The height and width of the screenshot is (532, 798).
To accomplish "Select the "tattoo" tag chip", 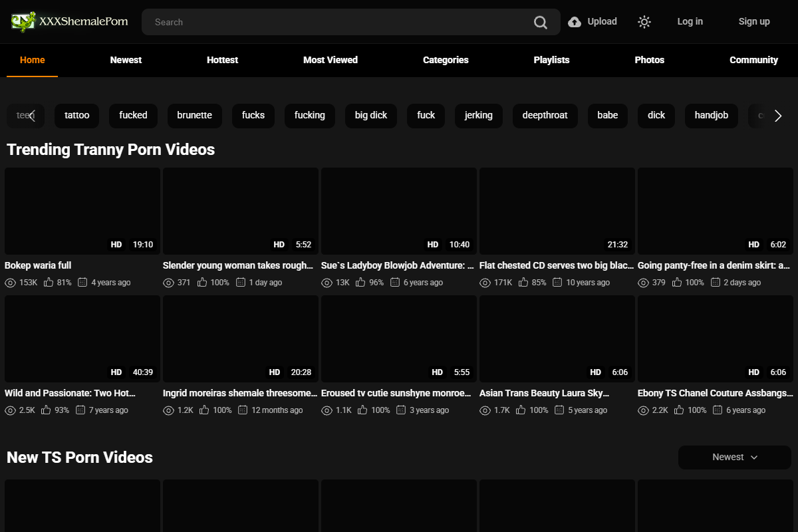I will pos(77,115).
